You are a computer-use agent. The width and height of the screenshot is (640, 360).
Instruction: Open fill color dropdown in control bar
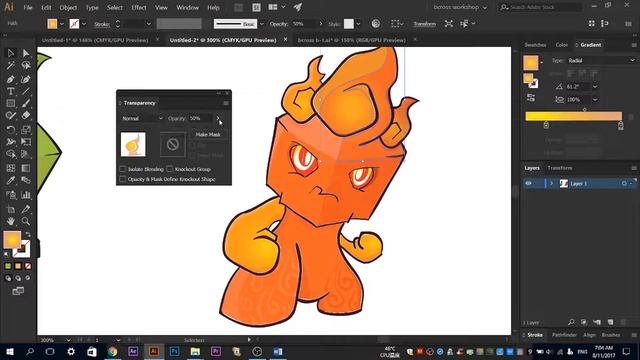(x=62, y=24)
